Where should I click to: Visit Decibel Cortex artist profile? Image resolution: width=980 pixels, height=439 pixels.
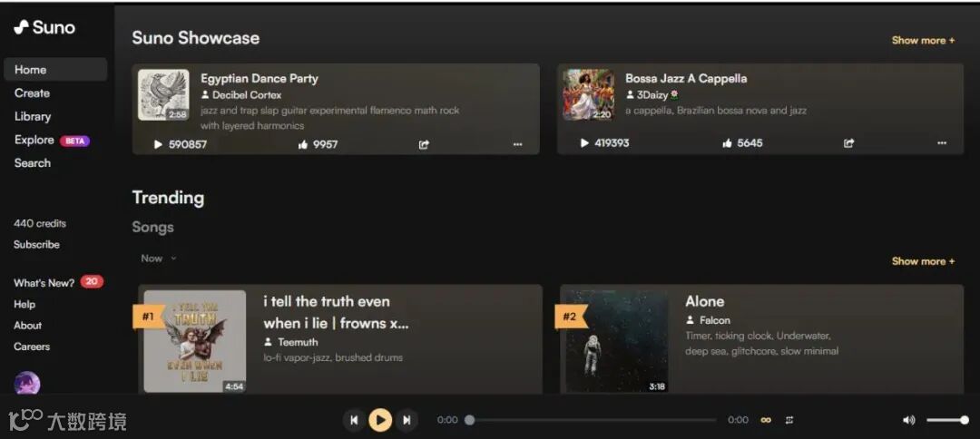[x=241, y=95]
